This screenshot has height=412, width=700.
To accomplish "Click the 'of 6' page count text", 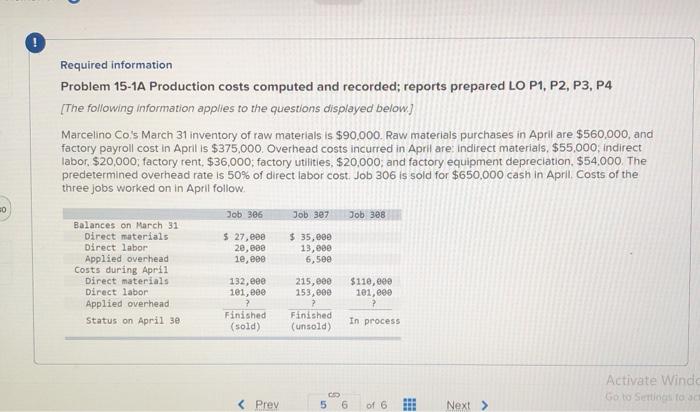I will click(x=376, y=405).
